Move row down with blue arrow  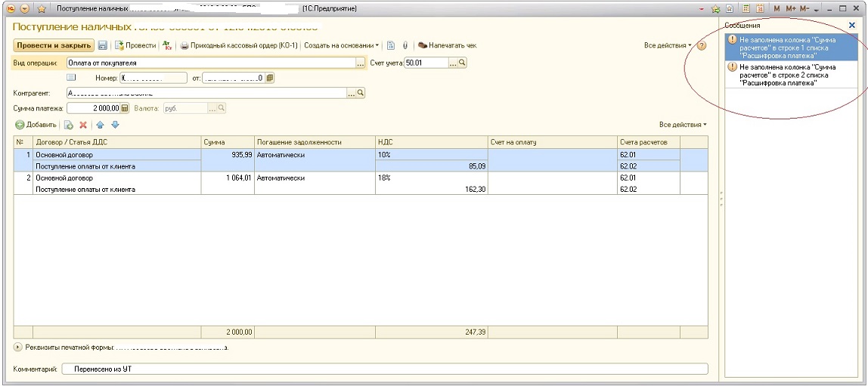(116, 125)
